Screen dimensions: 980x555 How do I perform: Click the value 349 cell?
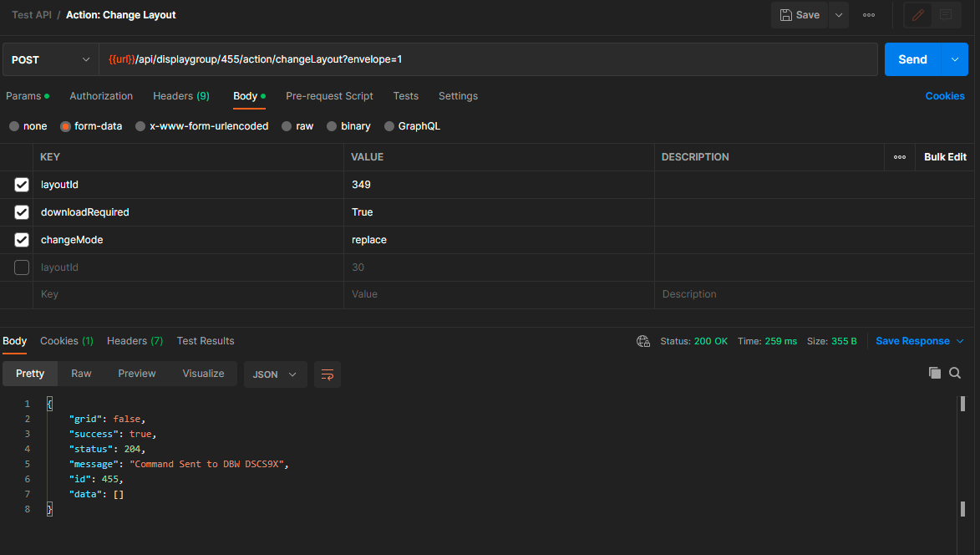click(499, 185)
